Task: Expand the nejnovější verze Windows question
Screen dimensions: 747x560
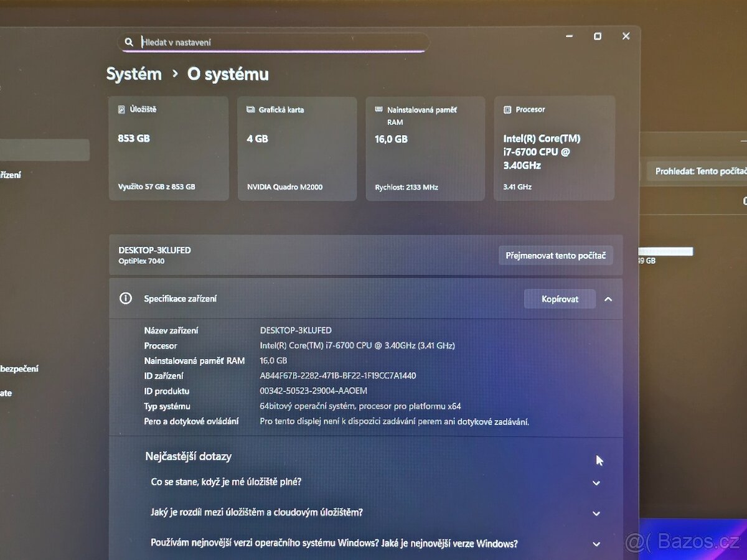Action: point(596,544)
